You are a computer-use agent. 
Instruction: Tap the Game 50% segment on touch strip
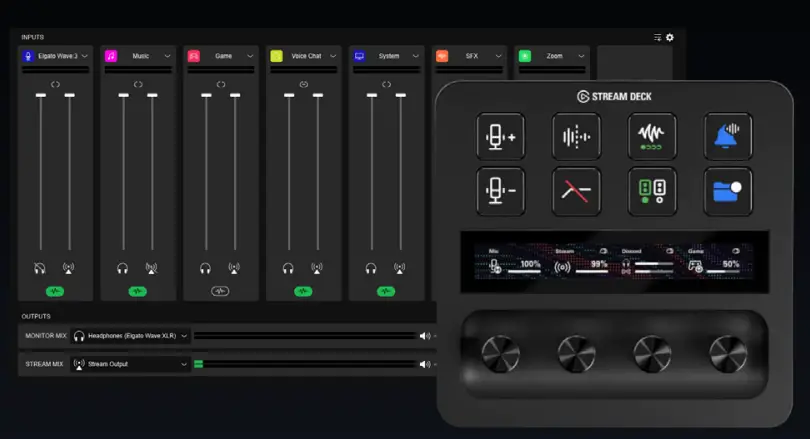click(x=714, y=262)
